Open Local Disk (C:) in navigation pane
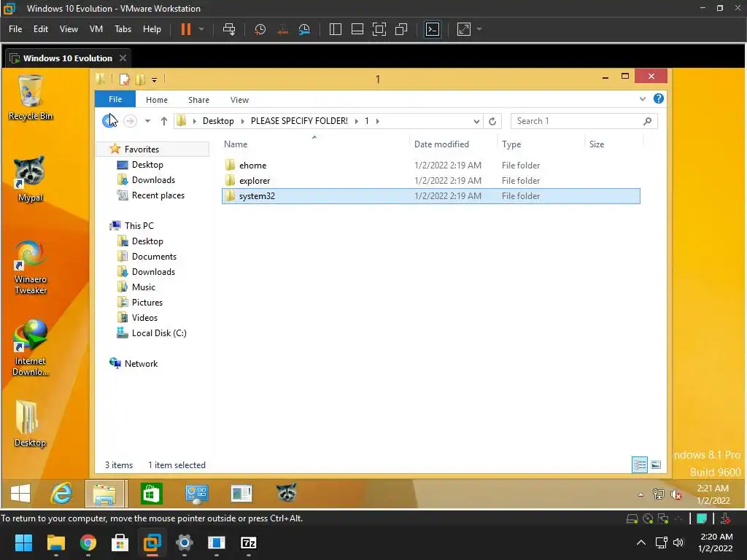 tap(158, 332)
